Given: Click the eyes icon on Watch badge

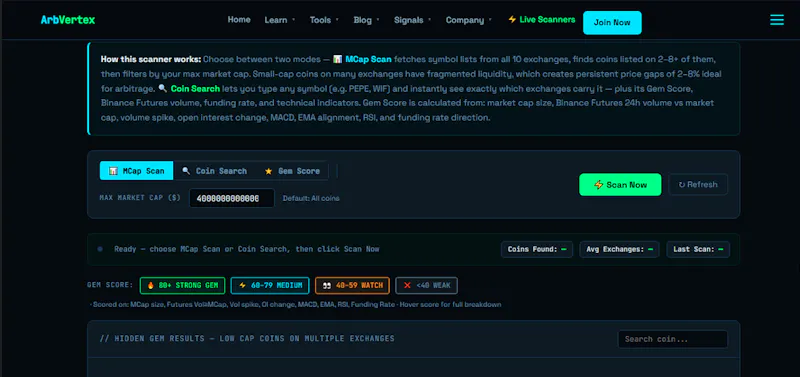Looking at the screenshot, I should 327,285.
